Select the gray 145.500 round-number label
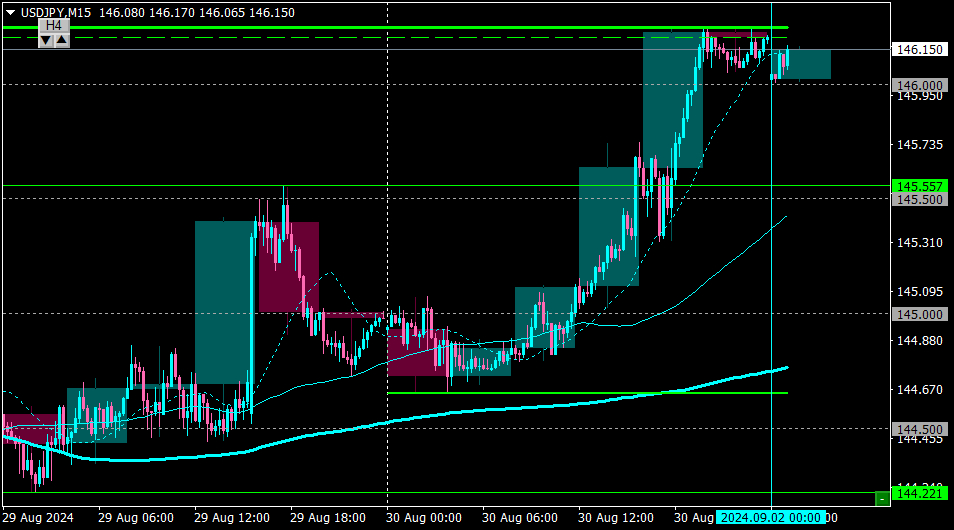 click(919, 200)
